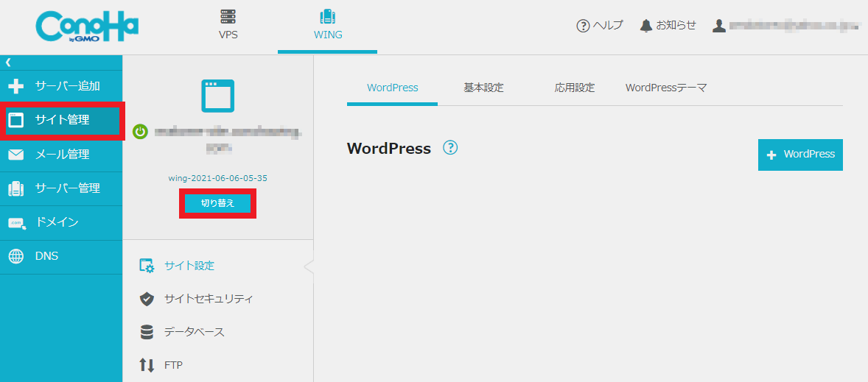The image size is (868, 382).
Task: Switch to the 基本設定 tab
Action: (x=484, y=88)
